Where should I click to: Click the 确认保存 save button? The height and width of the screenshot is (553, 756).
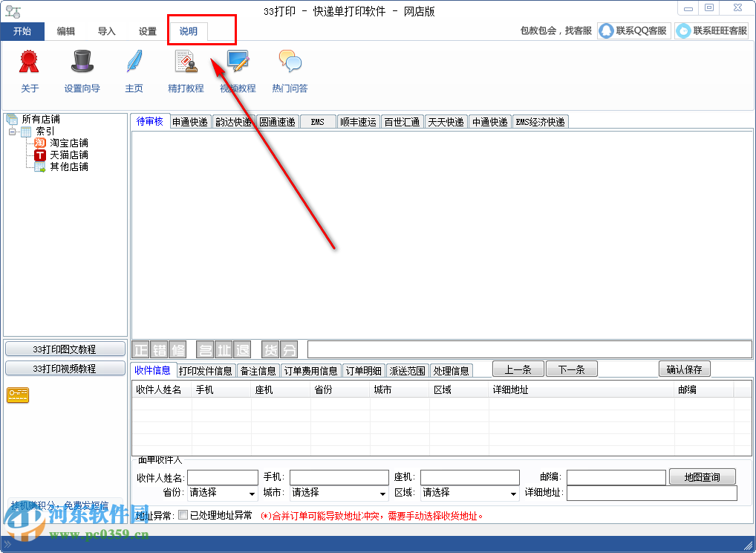684,369
